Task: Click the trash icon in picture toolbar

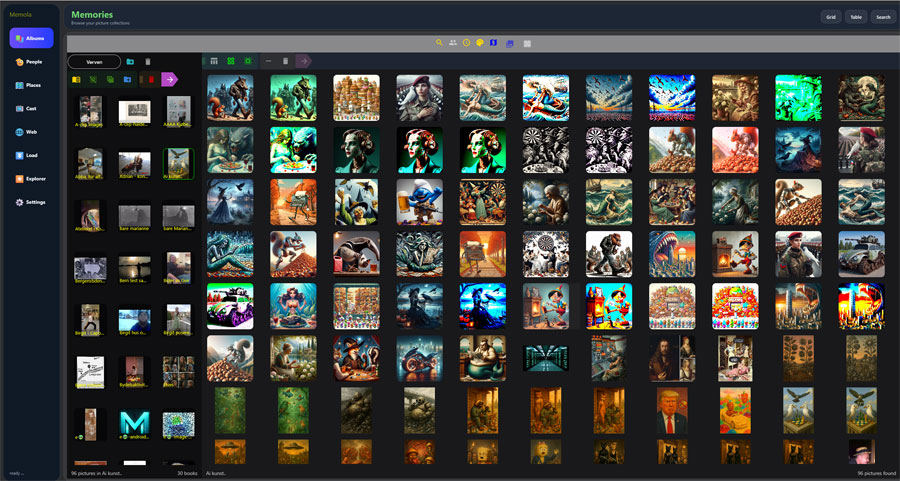Action: [285, 61]
